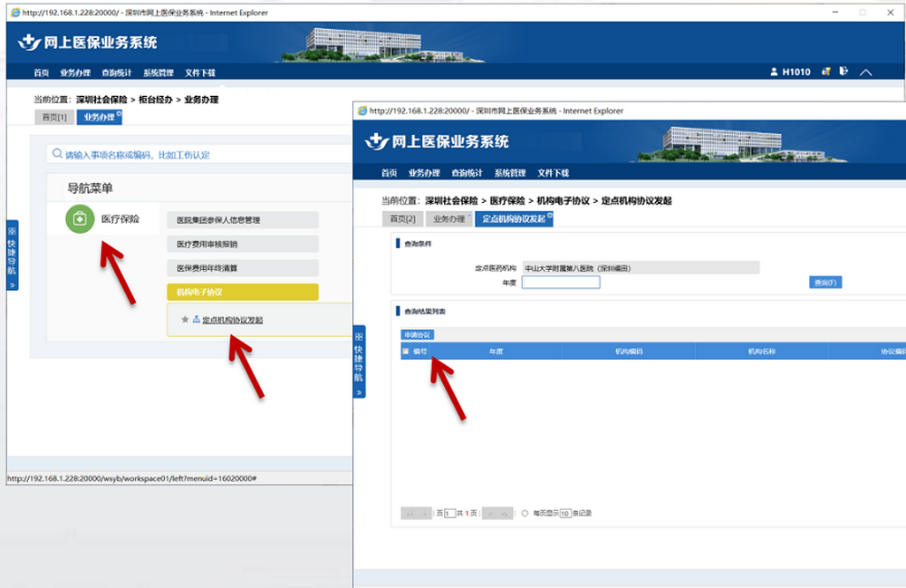Click the tool icon right of H1010
906x588 pixels.
pos(825,72)
